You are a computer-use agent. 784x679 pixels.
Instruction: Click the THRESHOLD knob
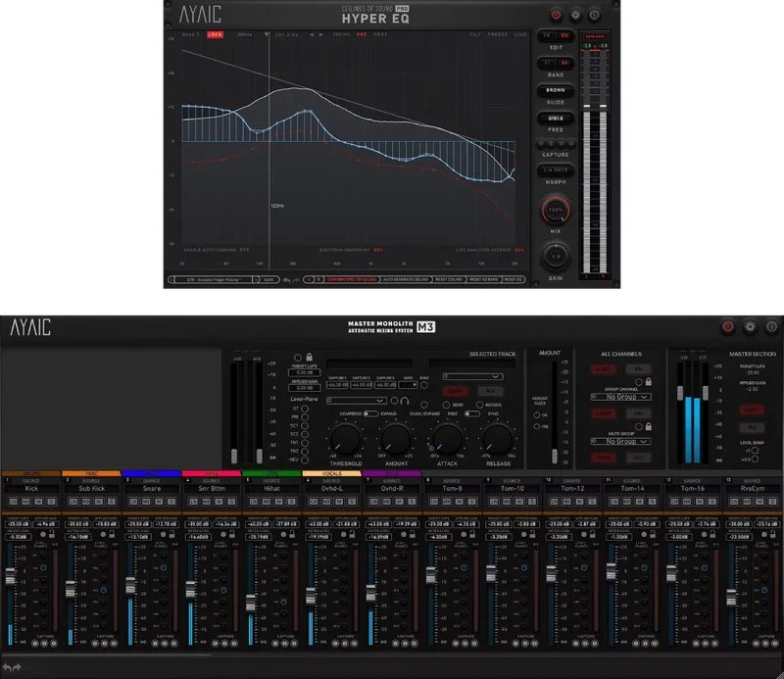click(x=346, y=439)
